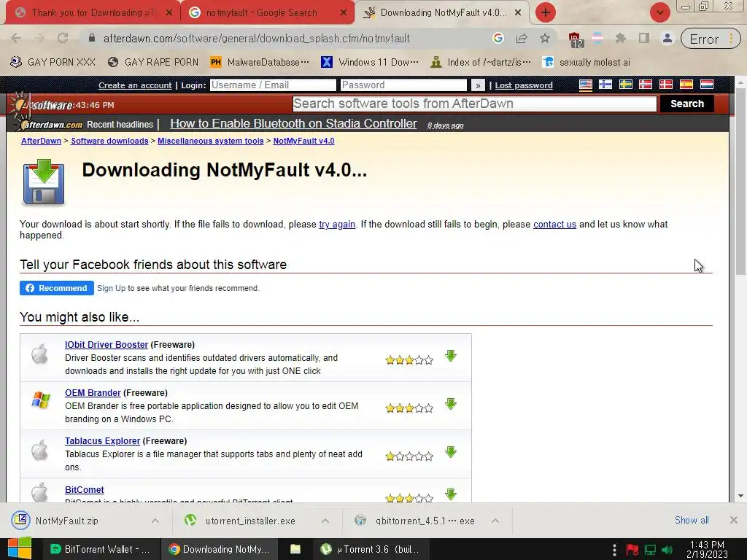Viewport: 747px width, 560px height.
Task: Click the Create an account link
Action: (135, 85)
